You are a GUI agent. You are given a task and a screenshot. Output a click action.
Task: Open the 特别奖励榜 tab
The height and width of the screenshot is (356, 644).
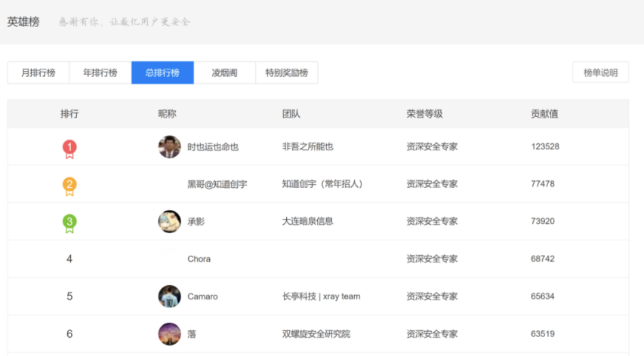[x=286, y=73]
